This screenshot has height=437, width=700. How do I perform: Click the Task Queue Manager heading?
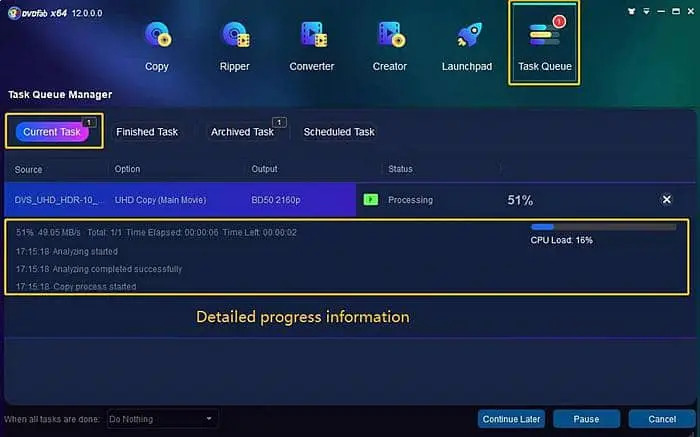(x=60, y=95)
